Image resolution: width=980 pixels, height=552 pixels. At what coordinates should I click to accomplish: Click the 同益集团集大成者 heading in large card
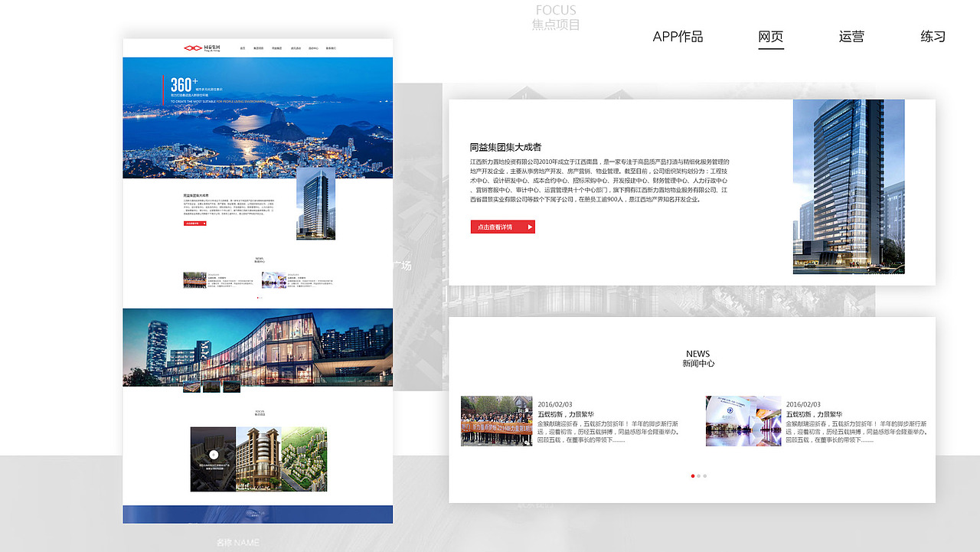point(506,147)
